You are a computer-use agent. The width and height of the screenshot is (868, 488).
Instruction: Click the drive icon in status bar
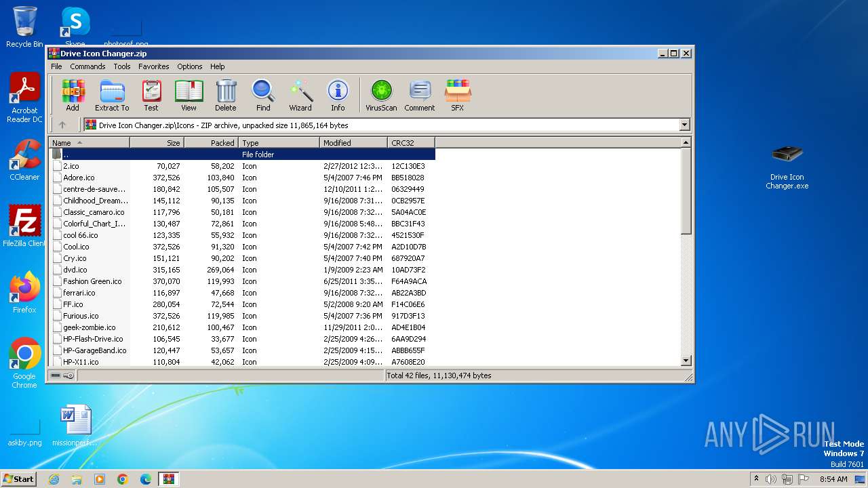tap(56, 375)
